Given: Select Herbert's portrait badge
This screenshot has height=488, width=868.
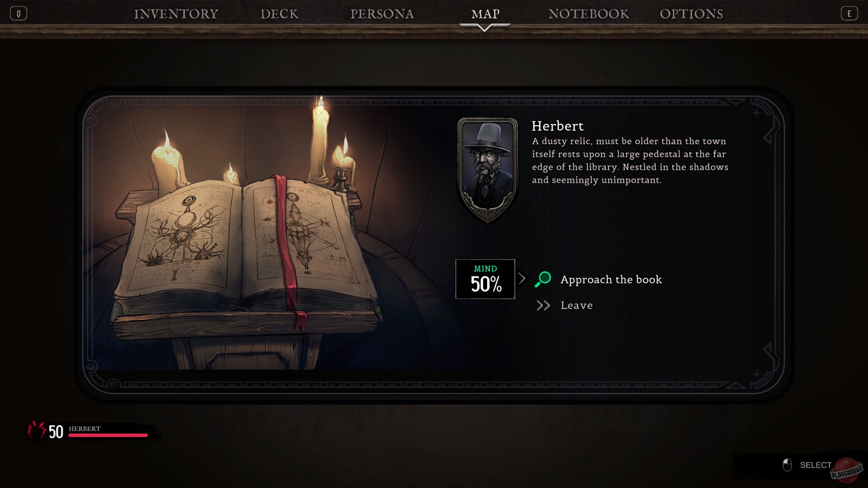Looking at the screenshot, I should (x=487, y=171).
